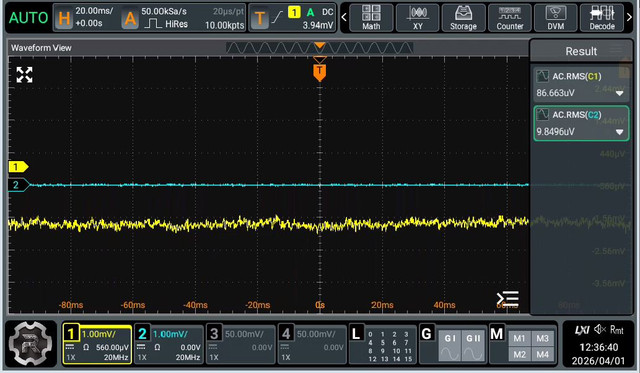Image resolution: width=640 pixels, height=373 pixels.
Task: Click channel 1 scale 1.00mV/
Action: 98,334
